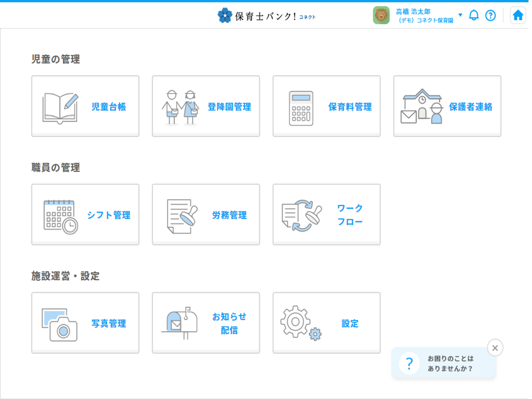
Task: Close the お困りのことは help popup
Action: pos(495,348)
